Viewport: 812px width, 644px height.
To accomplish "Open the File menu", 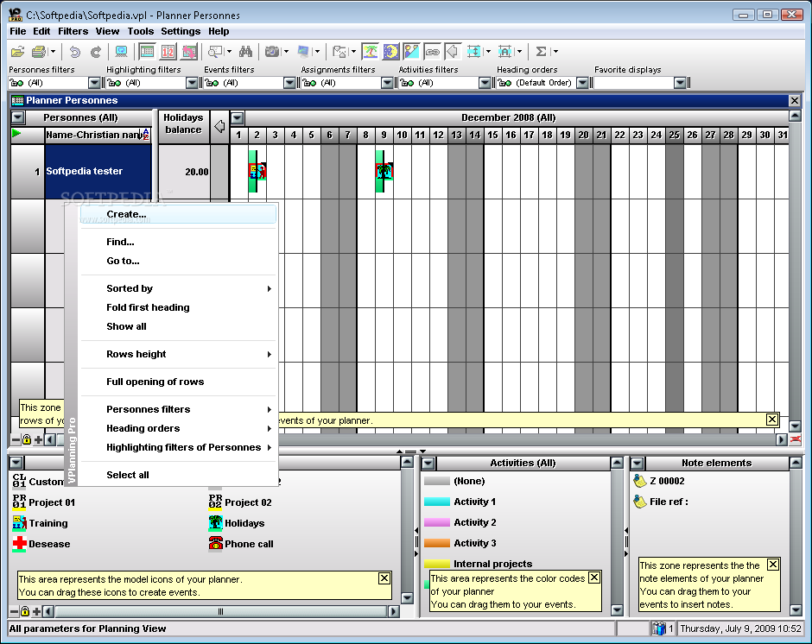I will coord(17,31).
